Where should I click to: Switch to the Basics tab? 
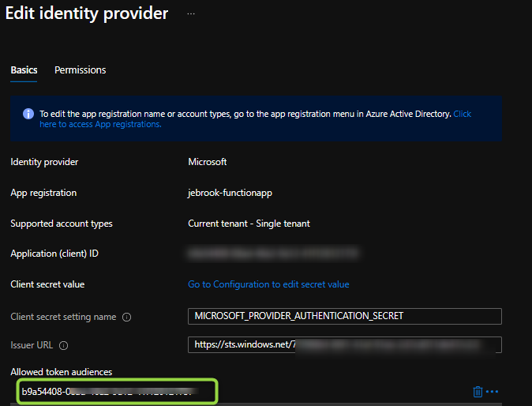pos(24,70)
